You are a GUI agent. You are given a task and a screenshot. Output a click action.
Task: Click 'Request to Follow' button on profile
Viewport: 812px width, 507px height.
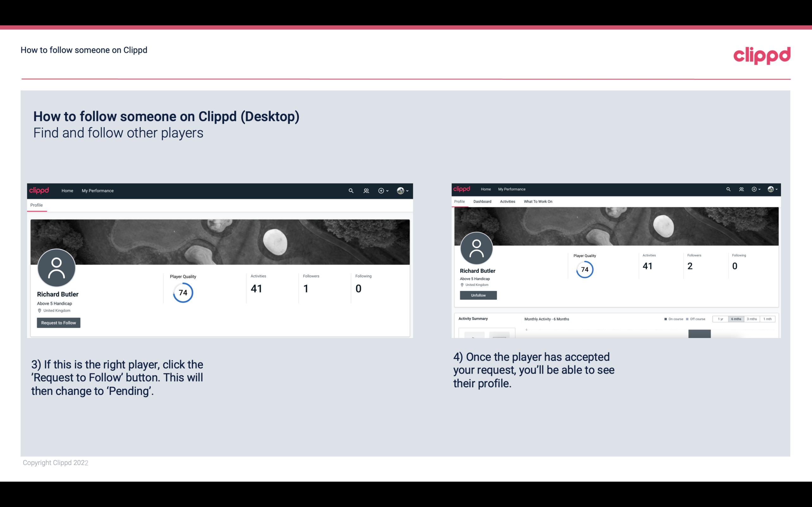[58, 323]
